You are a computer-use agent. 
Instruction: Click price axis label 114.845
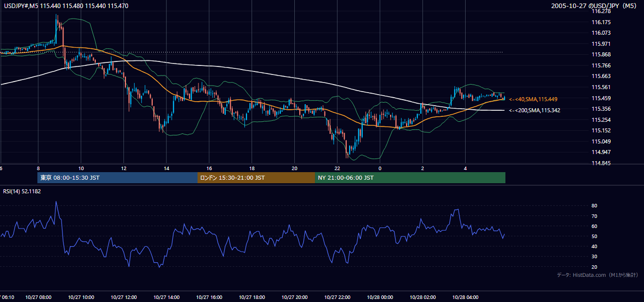coord(602,163)
